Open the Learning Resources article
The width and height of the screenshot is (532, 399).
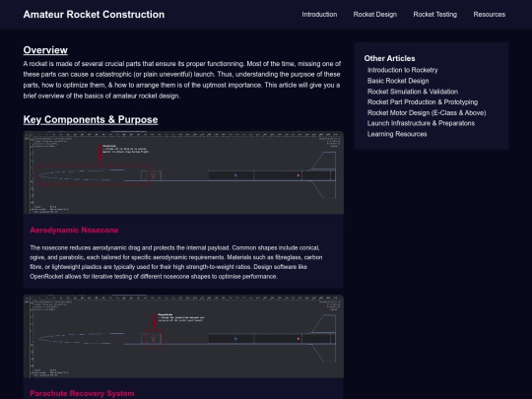pyautogui.click(x=397, y=134)
